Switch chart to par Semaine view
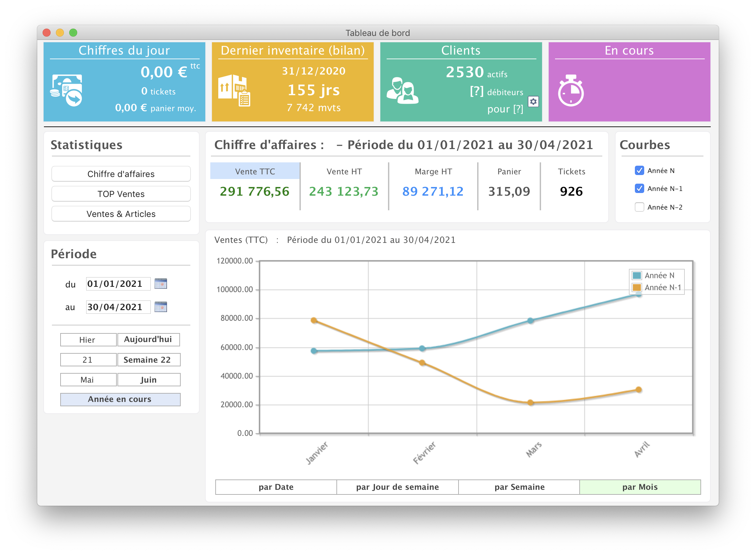The height and width of the screenshot is (555, 756). (519, 487)
